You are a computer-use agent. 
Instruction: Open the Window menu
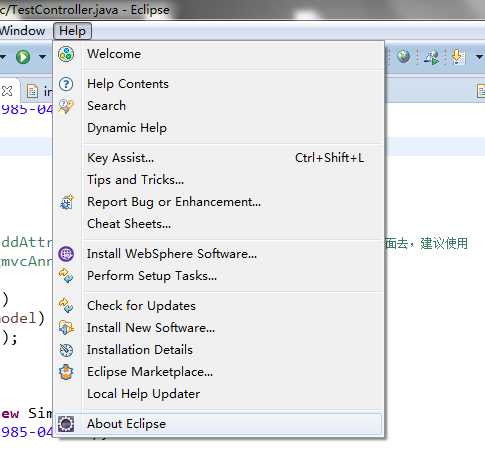tap(22, 31)
